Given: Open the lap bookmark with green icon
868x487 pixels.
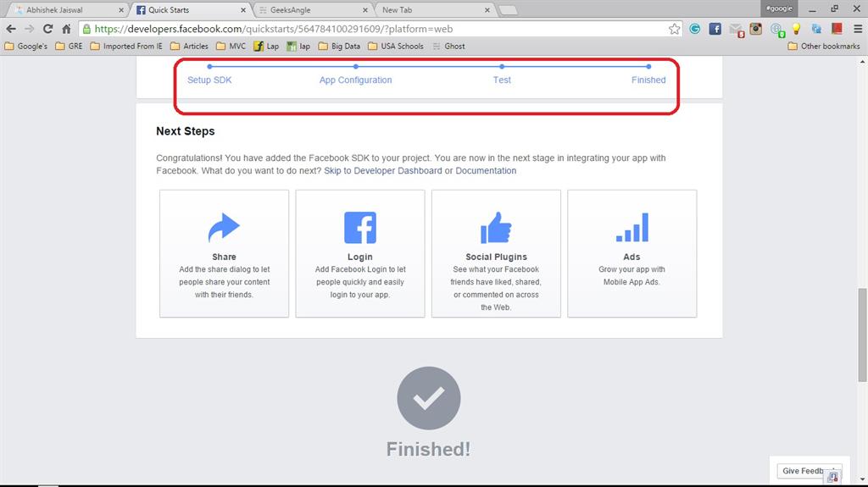Looking at the screenshot, I should click(298, 46).
